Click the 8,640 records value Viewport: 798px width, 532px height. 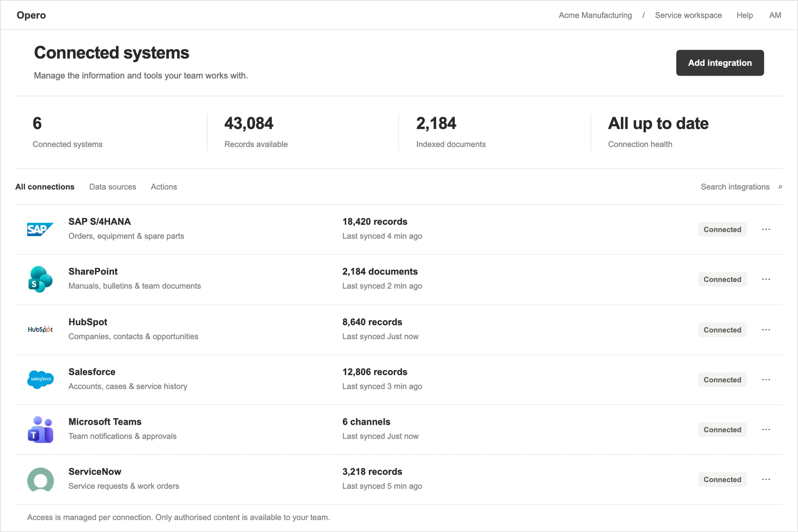(x=372, y=322)
